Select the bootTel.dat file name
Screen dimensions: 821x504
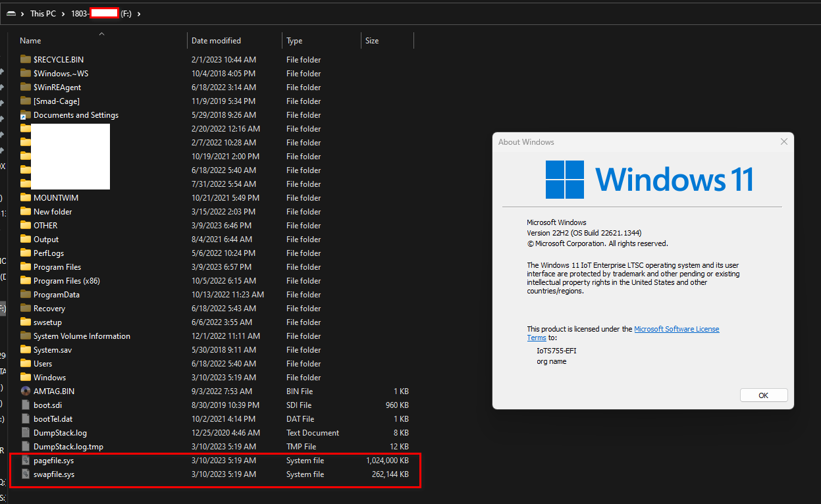pyautogui.click(x=53, y=418)
